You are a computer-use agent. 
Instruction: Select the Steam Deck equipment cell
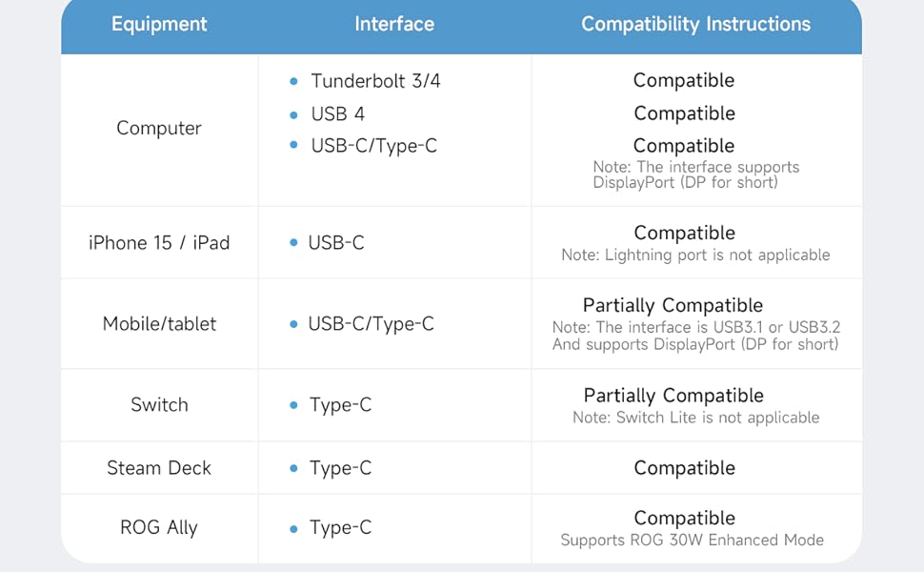click(x=159, y=468)
